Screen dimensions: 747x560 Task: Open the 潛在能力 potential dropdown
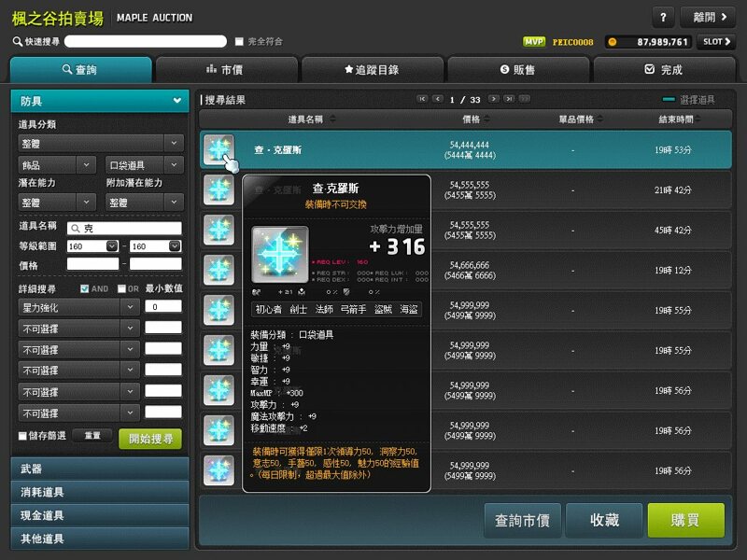[57, 203]
